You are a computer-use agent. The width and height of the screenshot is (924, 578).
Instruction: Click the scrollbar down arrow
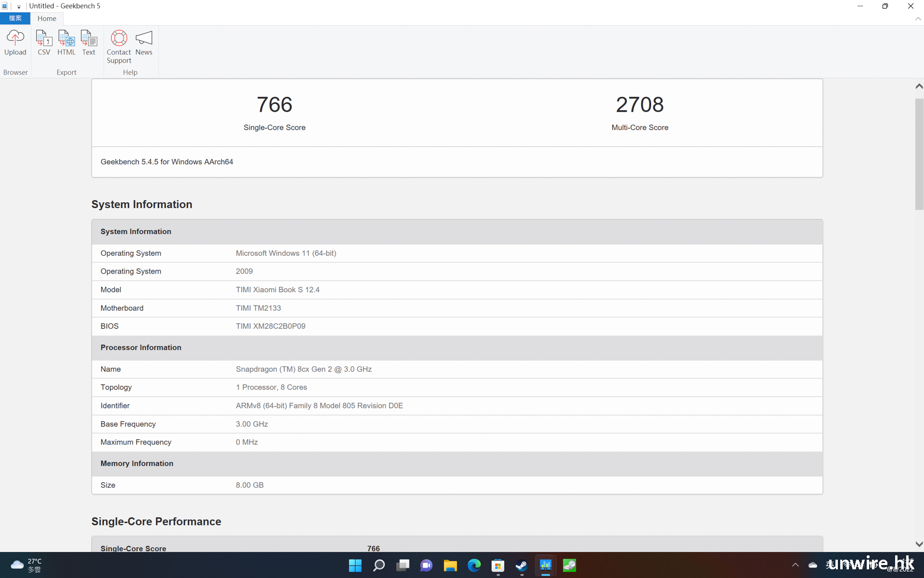pyautogui.click(x=919, y=544)
